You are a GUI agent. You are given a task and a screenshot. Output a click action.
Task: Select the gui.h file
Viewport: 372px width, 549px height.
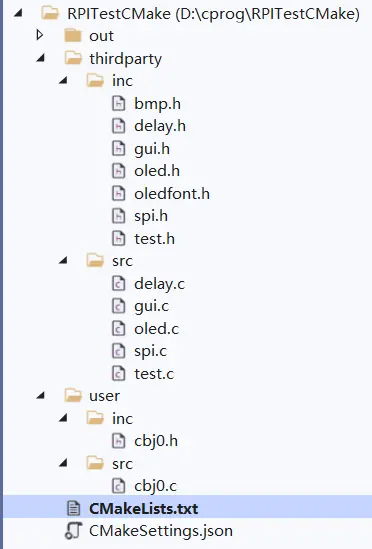[x=152, y=149]
